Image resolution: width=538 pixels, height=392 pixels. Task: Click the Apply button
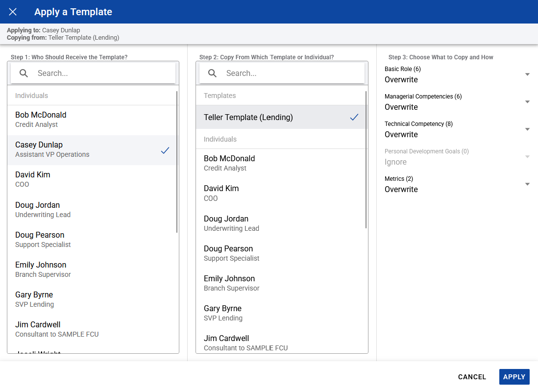pyautogui.click(x=514, y=377)
